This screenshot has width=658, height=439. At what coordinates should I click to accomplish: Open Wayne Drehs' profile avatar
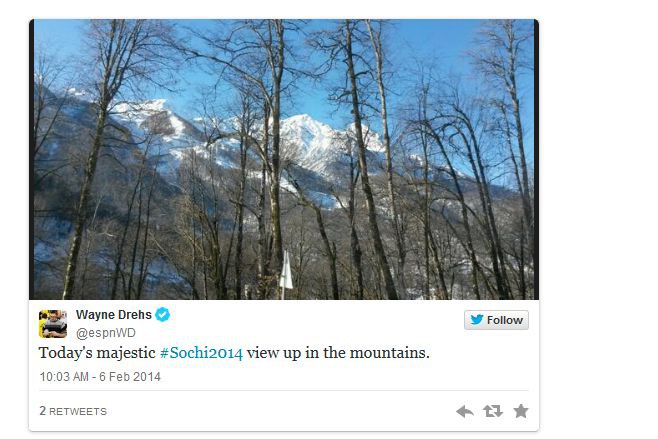tap(53, 323)
